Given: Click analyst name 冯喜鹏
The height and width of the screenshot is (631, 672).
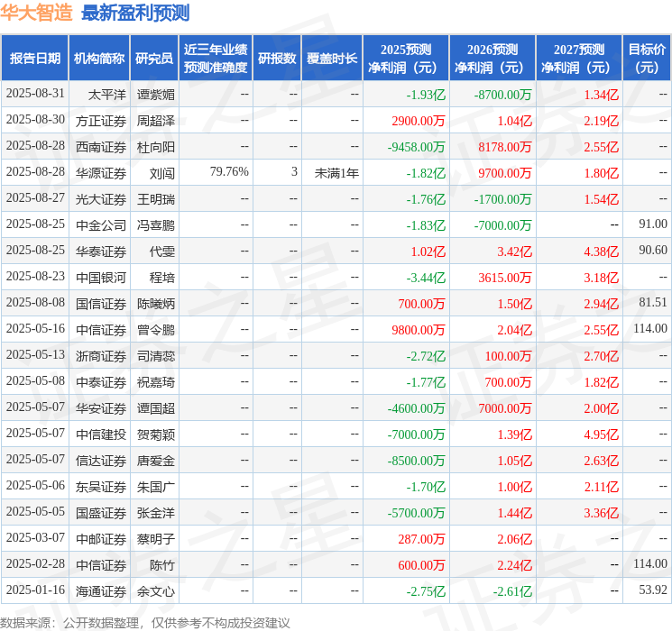Looking at the screenshot, I should [155, 225].
